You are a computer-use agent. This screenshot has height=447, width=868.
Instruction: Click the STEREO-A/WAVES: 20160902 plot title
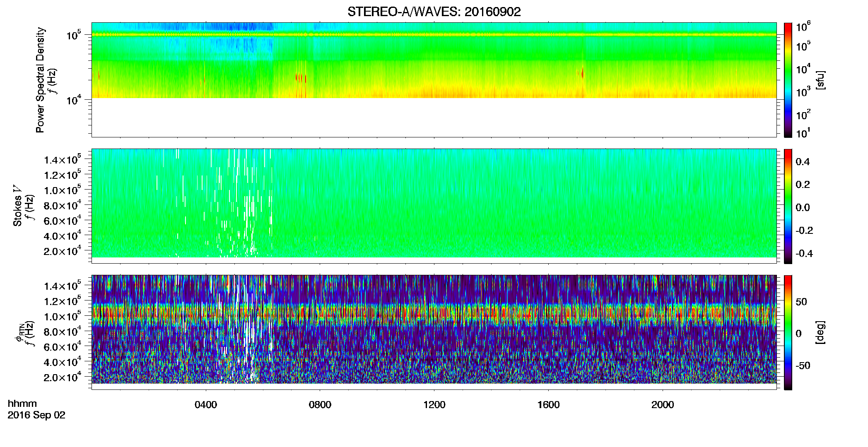point(434,12)
